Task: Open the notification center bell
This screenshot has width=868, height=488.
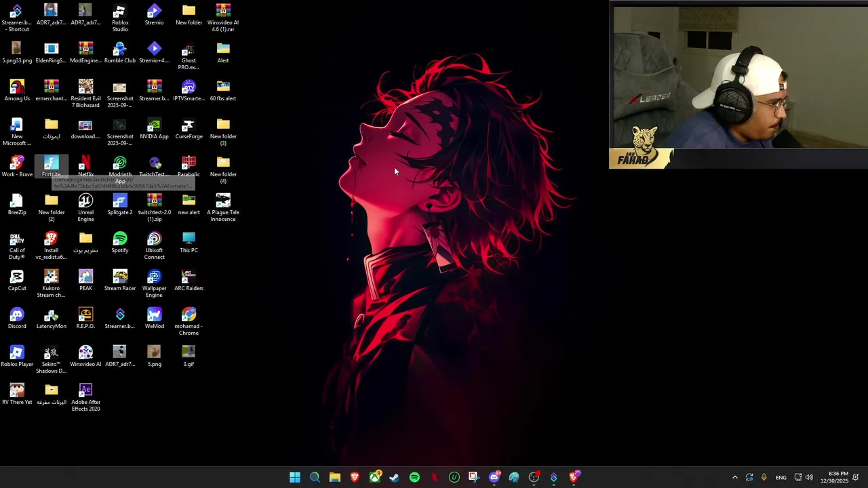Action: point(856,477)
